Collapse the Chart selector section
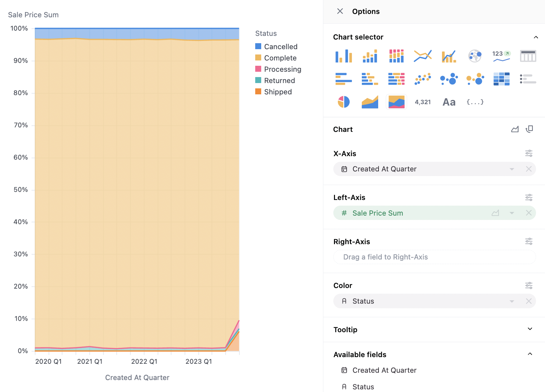Viewport: 545px width, 392px height. [536, 37]
